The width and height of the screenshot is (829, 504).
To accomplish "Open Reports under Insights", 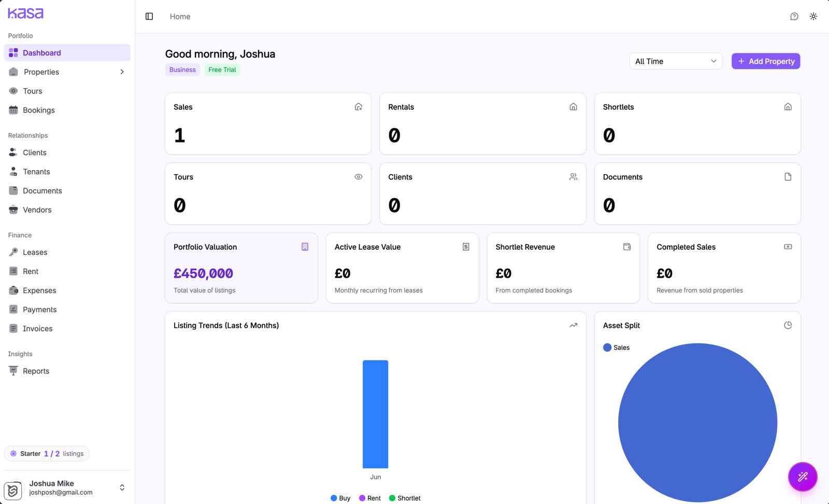I will pyautogui.click(x=67, y=371).
